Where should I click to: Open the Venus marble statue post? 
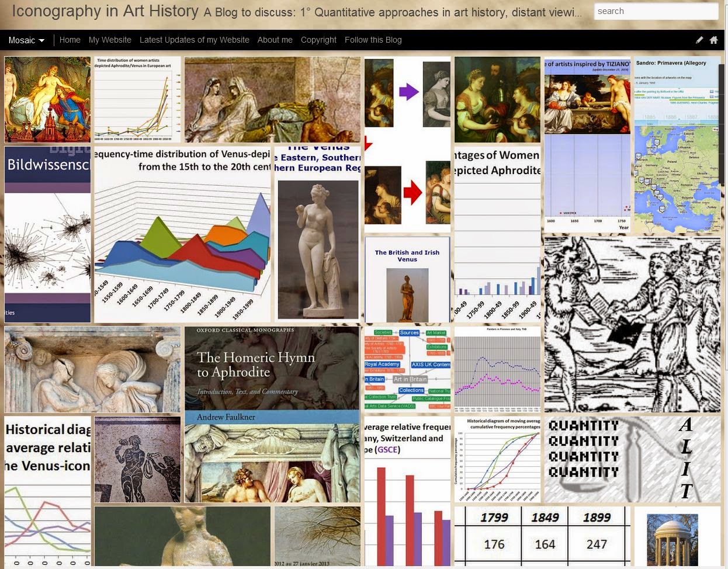point(317,234)
